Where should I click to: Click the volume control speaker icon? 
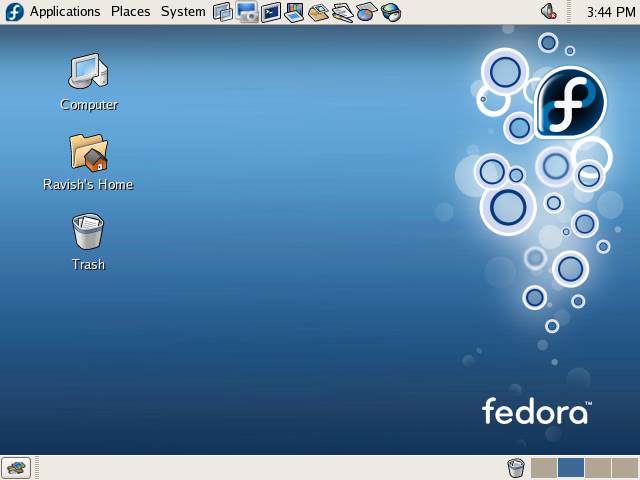coord(549,12)
